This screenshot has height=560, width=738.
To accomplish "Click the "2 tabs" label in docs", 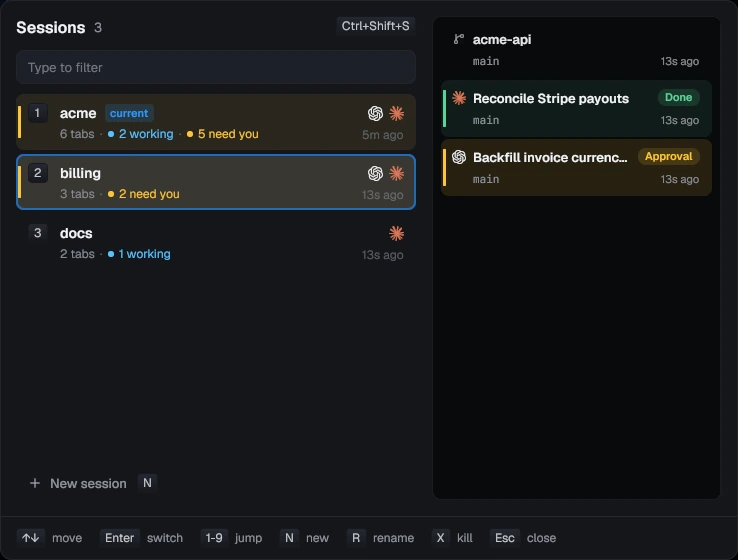I will (77, 254).
